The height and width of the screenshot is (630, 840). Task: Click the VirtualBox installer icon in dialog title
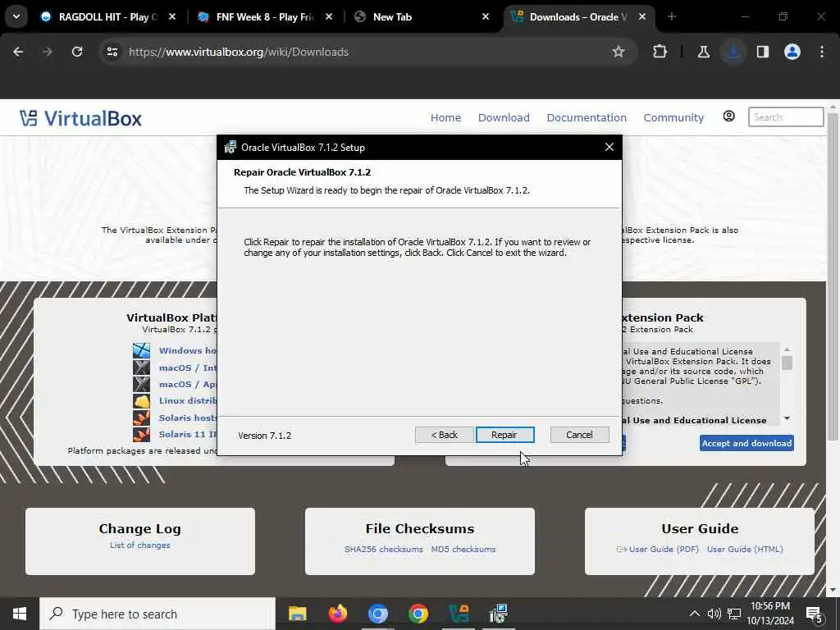[231, 147]
